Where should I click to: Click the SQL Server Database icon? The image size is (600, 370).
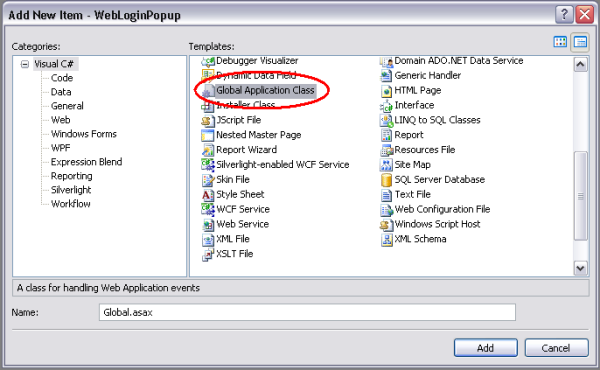click(386, 180)
